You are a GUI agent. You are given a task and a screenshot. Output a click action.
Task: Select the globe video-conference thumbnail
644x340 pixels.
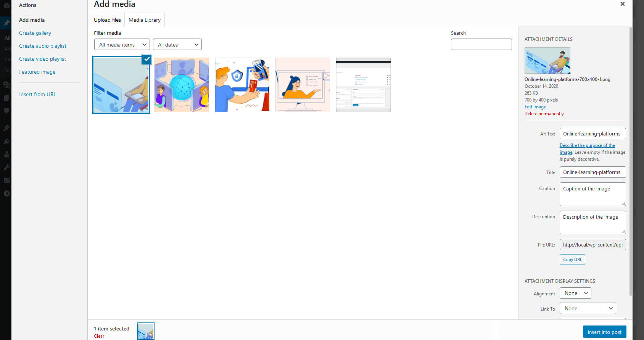182,85
